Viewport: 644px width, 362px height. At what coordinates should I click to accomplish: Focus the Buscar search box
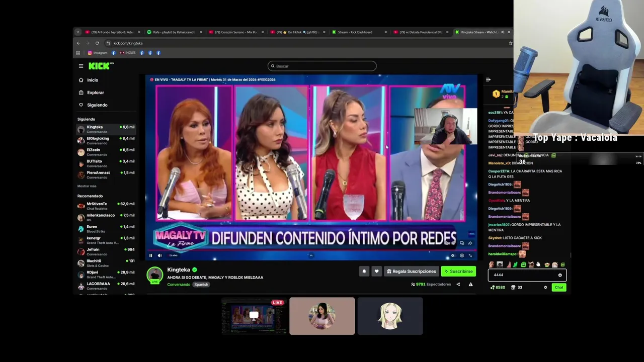pyautogui.click(x=322, y=66)
